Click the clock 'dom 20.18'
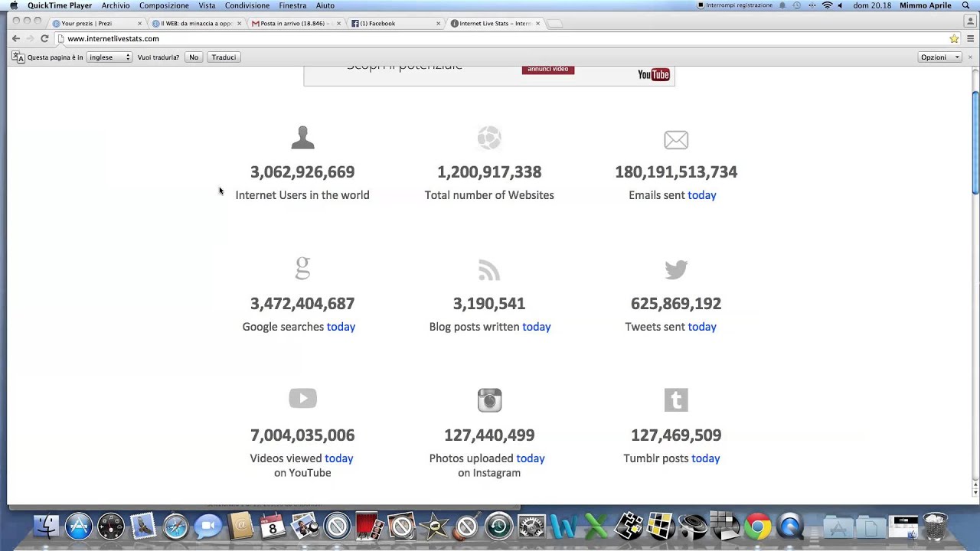The width and height of the screenshot is (980, 551). click(872, 5)
